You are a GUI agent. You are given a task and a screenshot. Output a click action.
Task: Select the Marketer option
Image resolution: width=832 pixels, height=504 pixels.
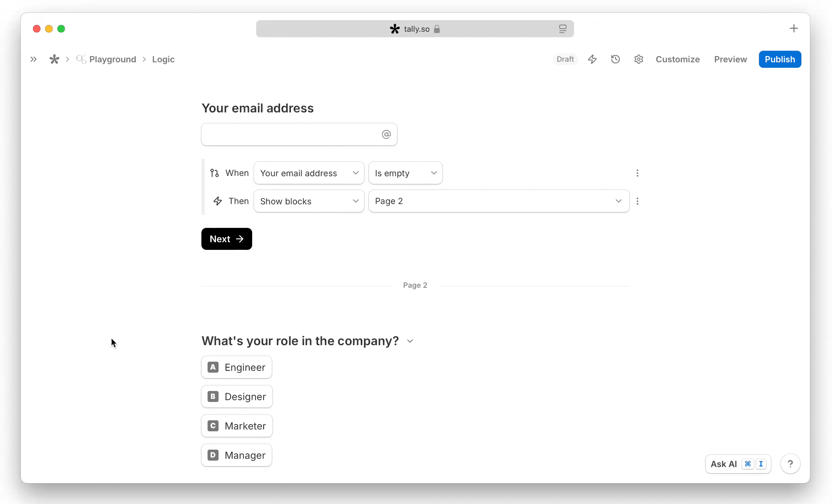[x=237, y=426]
